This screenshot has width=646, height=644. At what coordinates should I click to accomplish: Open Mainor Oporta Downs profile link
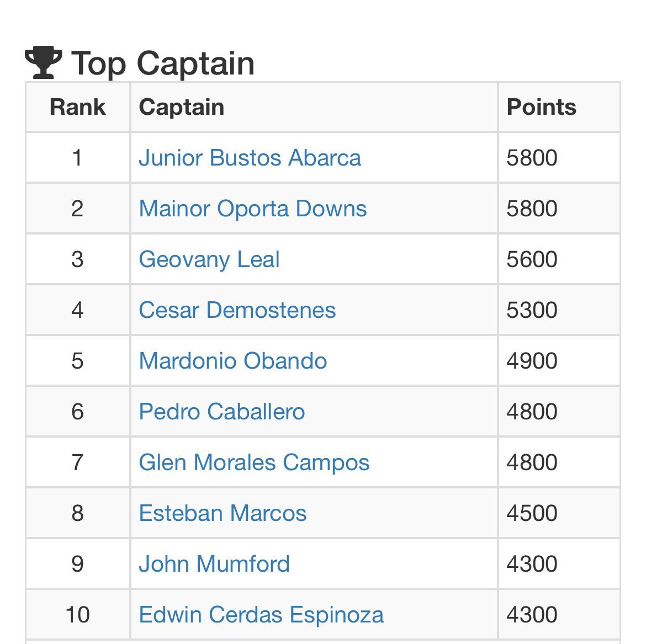click(252, 209)
